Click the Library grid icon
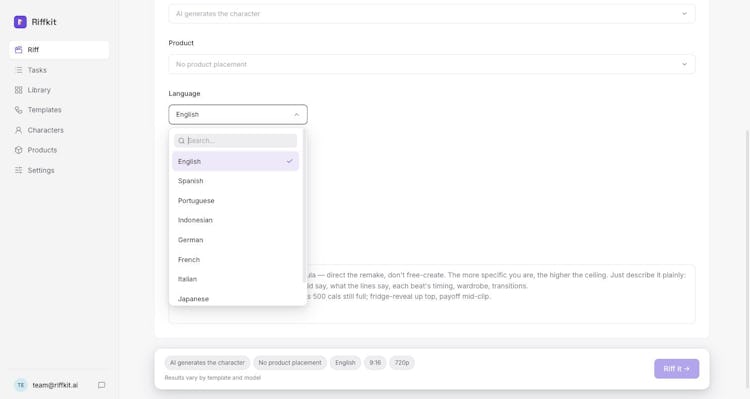Viewport: 750px width, 399px height. coord(19,90)
